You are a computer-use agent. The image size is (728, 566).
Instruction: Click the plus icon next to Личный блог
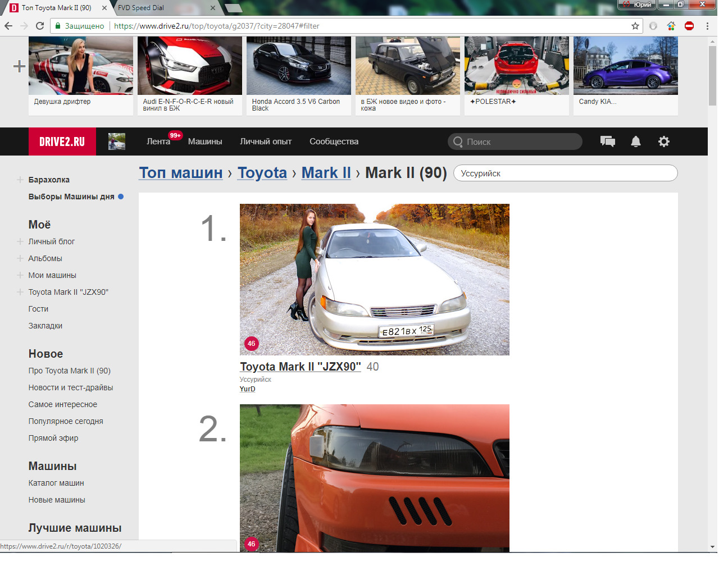(20, 241)
